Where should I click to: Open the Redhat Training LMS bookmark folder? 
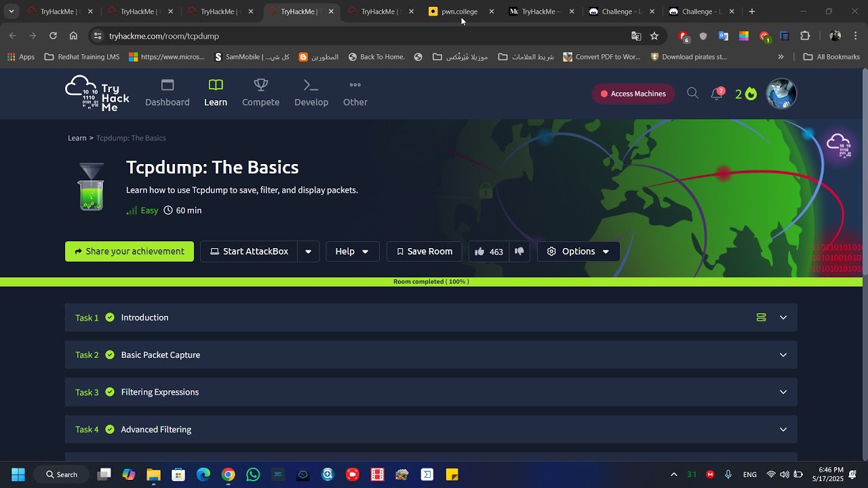pyautogui.click(x=82, y=57)
